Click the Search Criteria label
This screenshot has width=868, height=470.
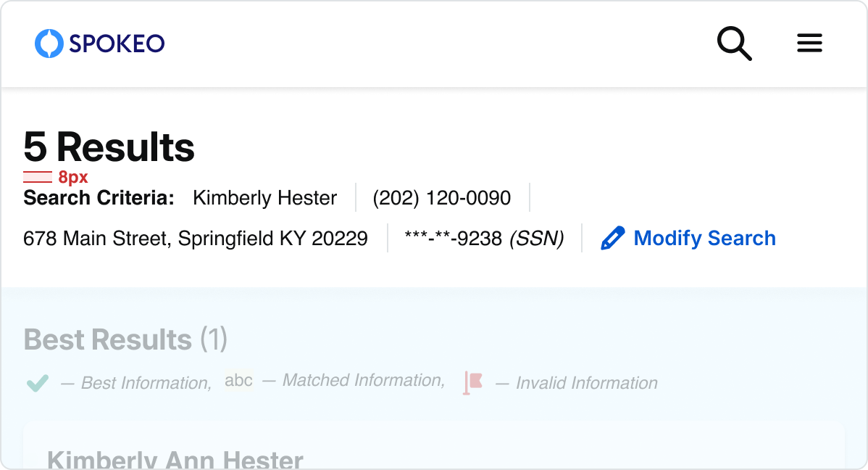(x=99, y=198)
